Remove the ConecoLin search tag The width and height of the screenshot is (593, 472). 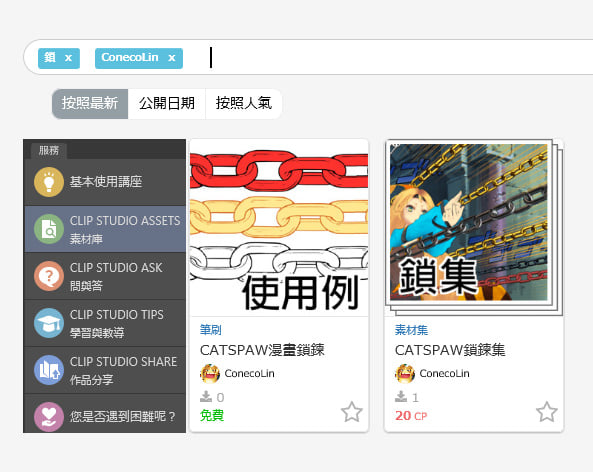(x=172, y=58)
